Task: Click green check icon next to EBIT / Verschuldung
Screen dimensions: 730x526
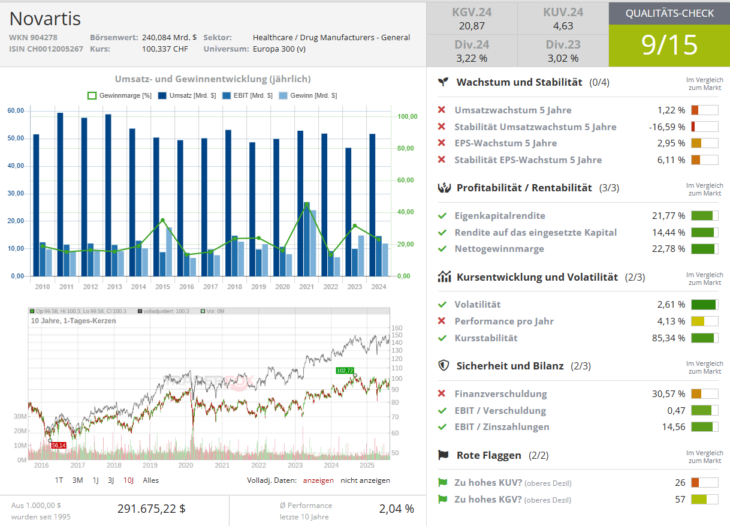Action: coord(442,411)
